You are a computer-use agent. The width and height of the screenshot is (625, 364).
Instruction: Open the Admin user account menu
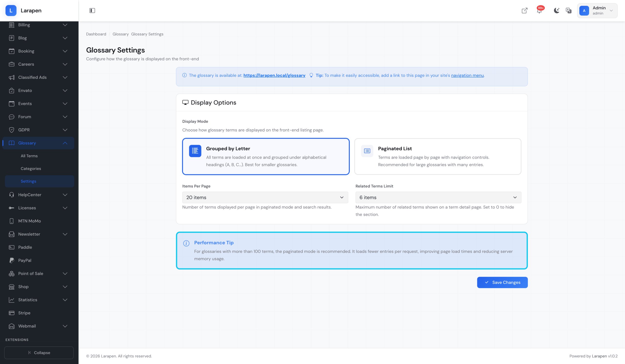pos(597,11)
